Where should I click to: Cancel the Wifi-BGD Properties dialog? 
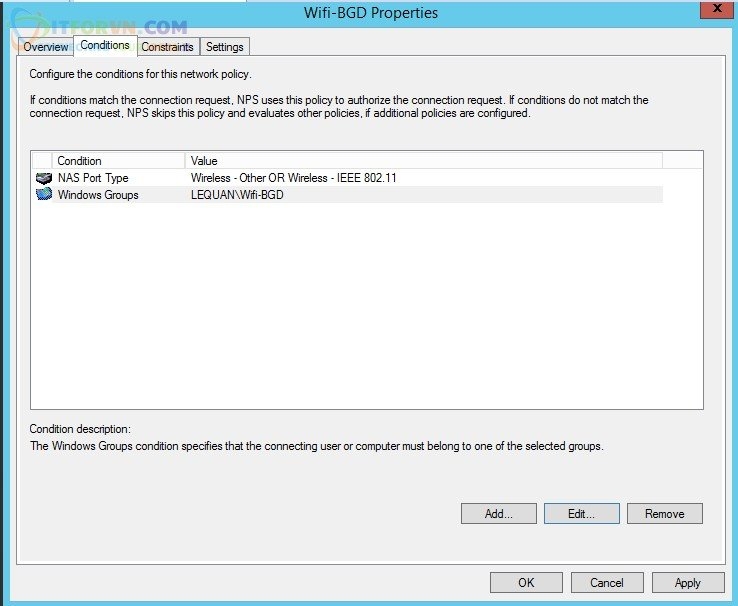(607, 583)
